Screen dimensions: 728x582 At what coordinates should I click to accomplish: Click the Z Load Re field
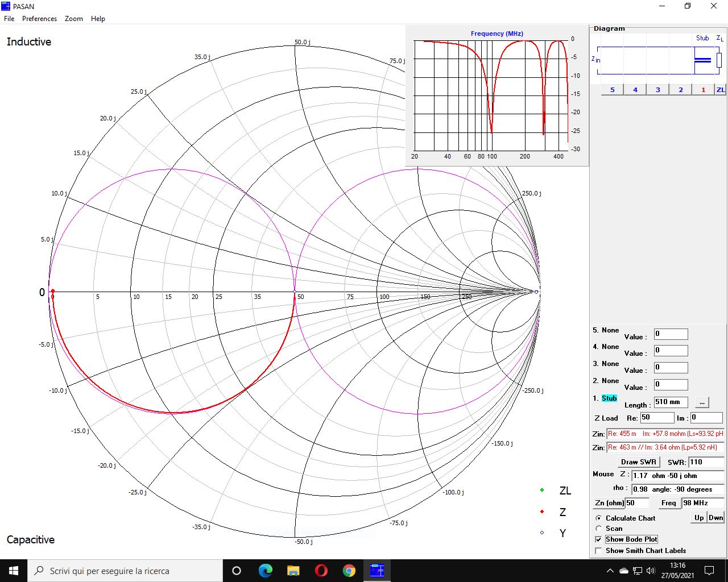tap(657, 418)
